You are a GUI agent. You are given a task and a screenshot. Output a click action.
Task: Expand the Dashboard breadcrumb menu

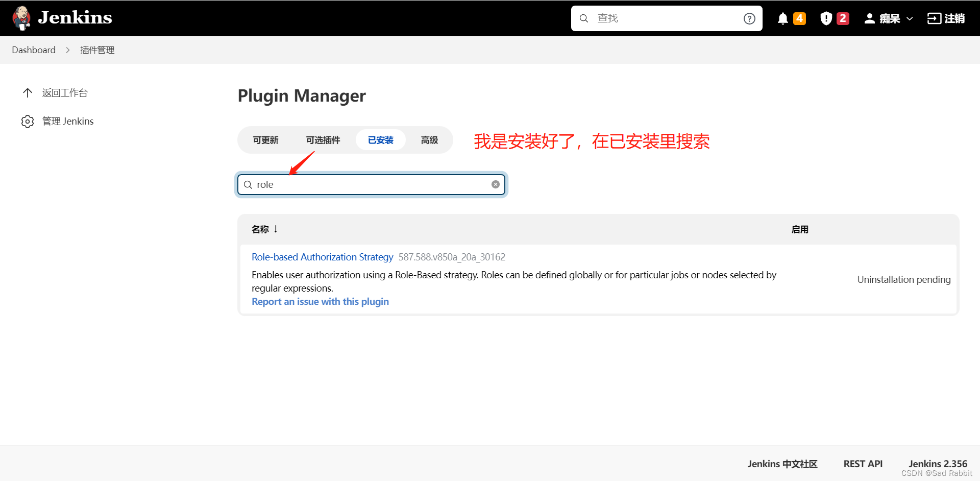(x=34, y=50)
